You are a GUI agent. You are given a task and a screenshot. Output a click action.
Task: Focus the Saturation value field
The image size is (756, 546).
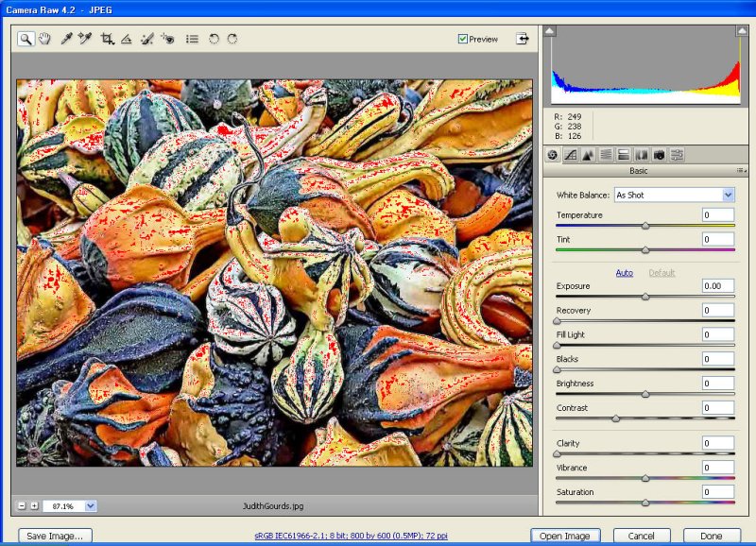[718, 492]
